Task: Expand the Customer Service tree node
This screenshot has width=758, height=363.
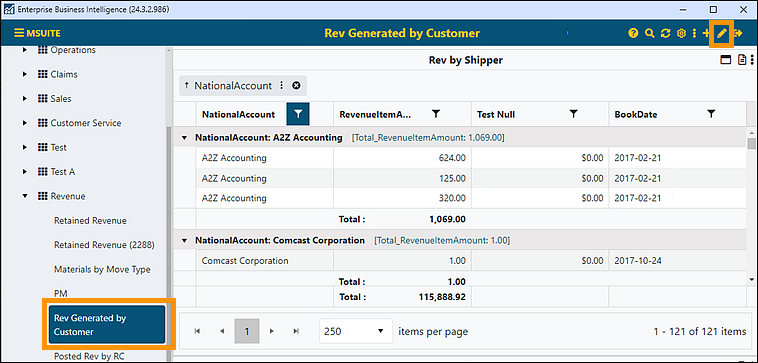Action: point(25,123)
